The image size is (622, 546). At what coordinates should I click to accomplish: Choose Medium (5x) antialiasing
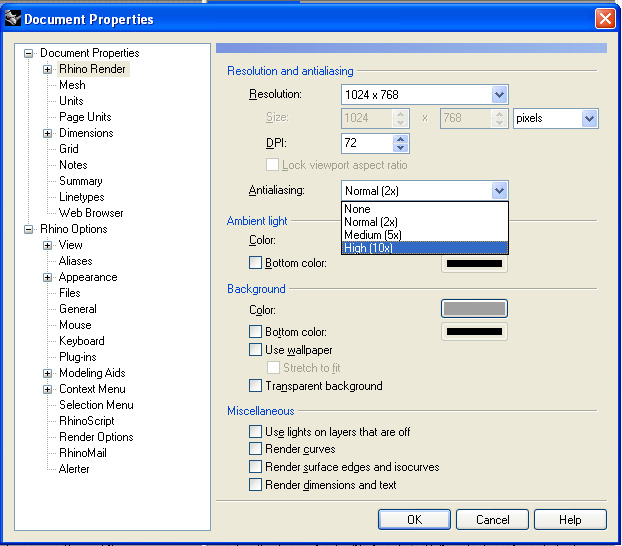(424, 235)
